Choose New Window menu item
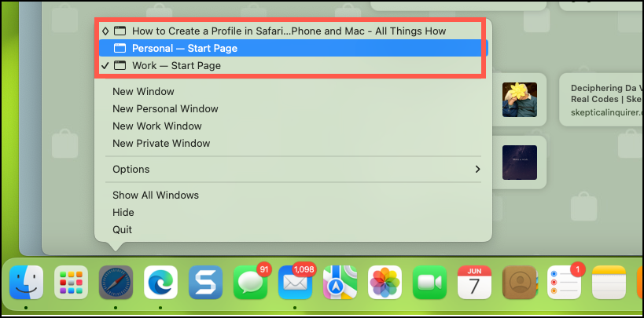Viewport: 644px width, 318px height. point(293,92)
